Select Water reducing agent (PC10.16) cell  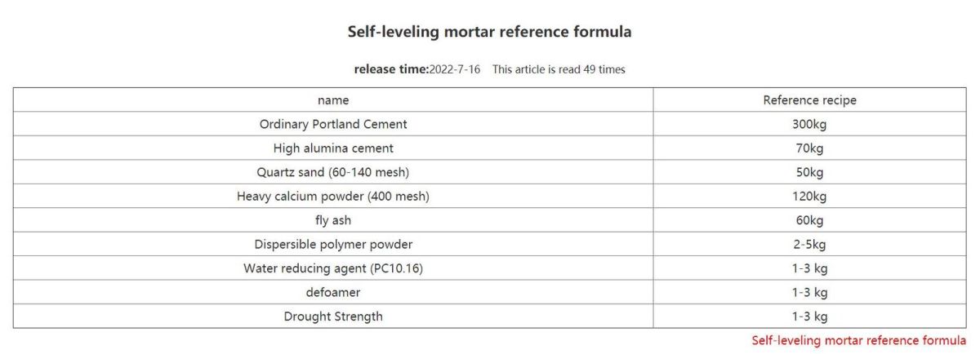coord(333,268)
